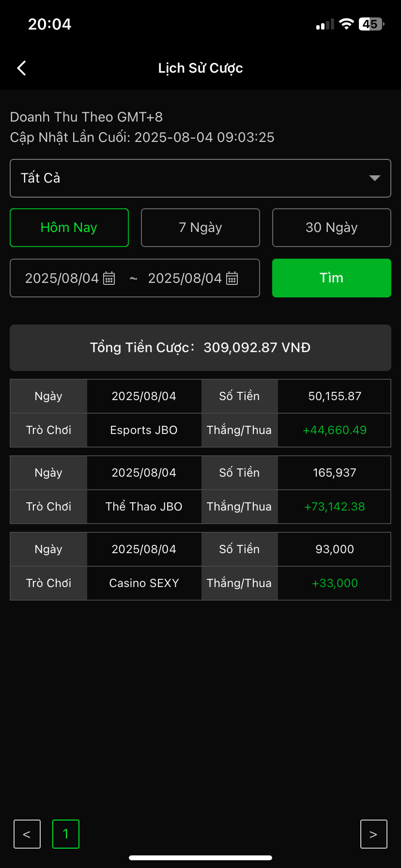This screenshot has width=401, height=868.
Task: Select page 1 in pagination
Action: (66, 834)
